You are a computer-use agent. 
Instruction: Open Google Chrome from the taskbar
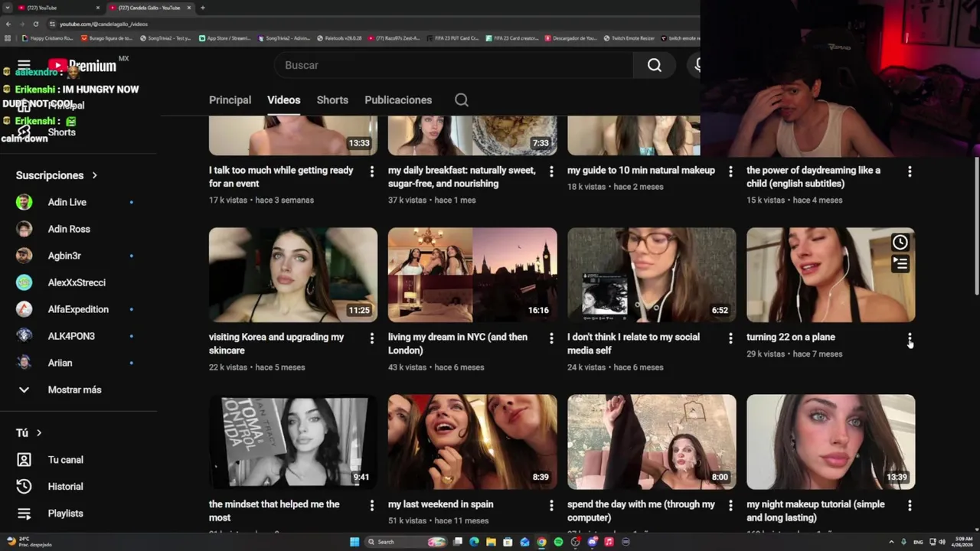(x=541, y=542)
